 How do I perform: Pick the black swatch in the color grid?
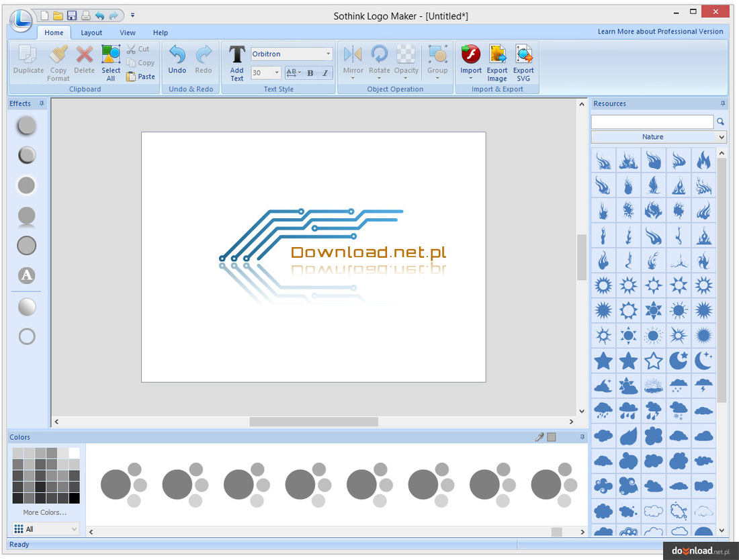75,498
